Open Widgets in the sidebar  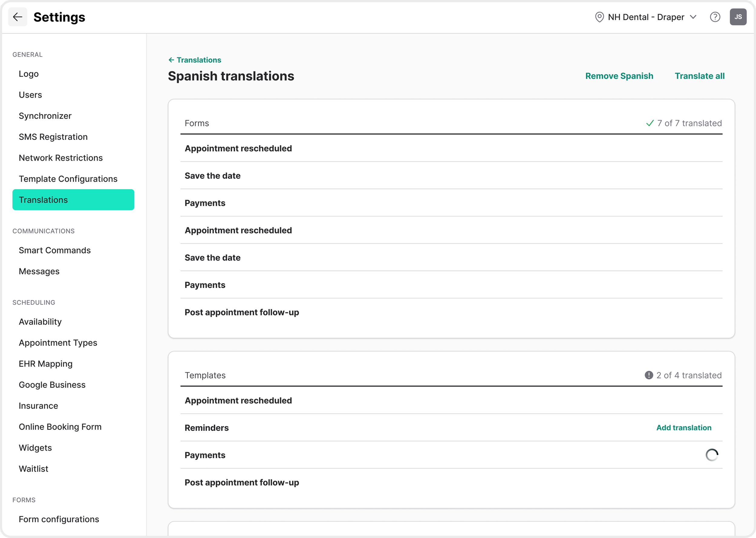[73, 448]
